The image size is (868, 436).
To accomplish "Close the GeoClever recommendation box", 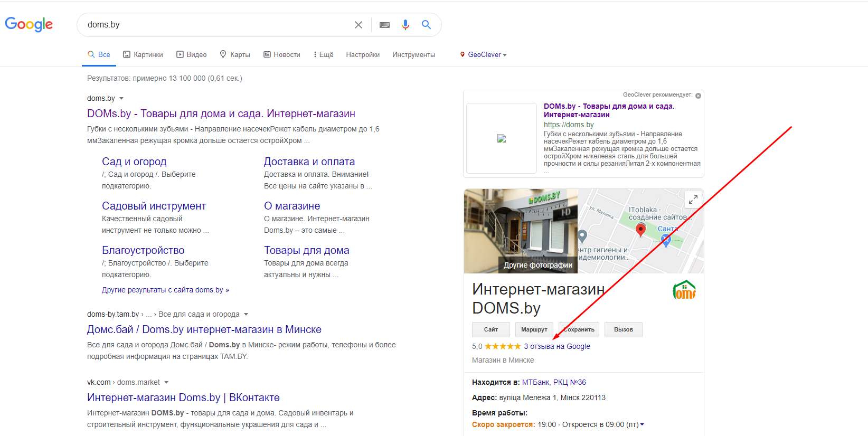I will [x=698, y=96].
